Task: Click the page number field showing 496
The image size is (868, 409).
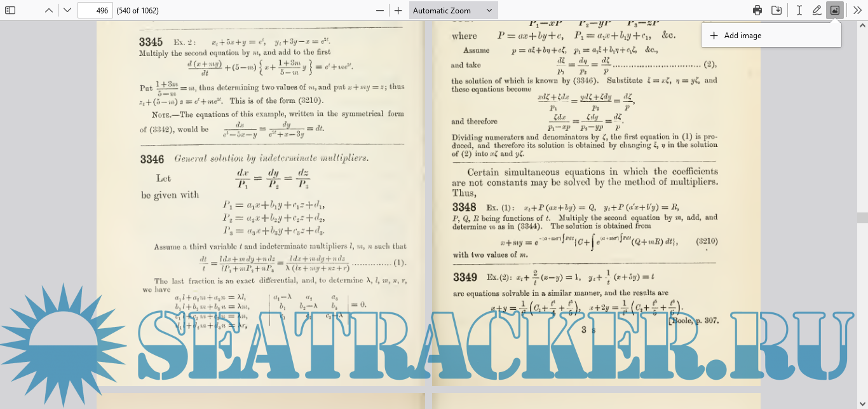Action: click(x=95, y=10)
